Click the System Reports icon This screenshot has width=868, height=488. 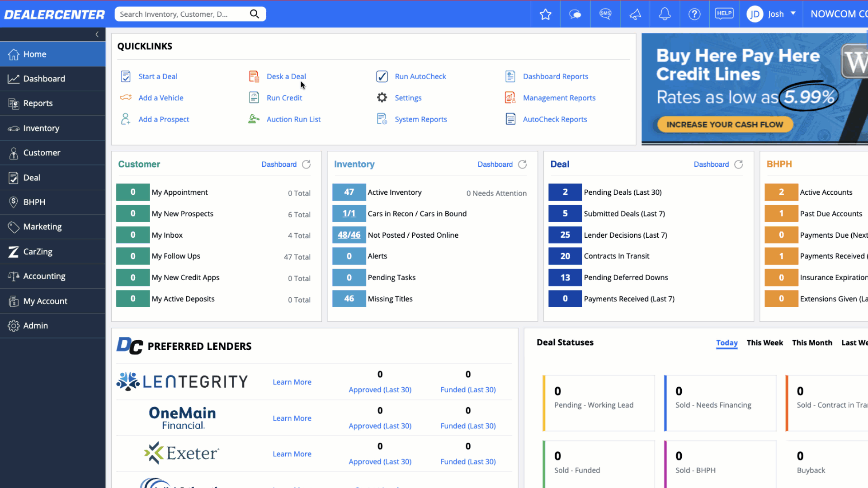point(382,119)
